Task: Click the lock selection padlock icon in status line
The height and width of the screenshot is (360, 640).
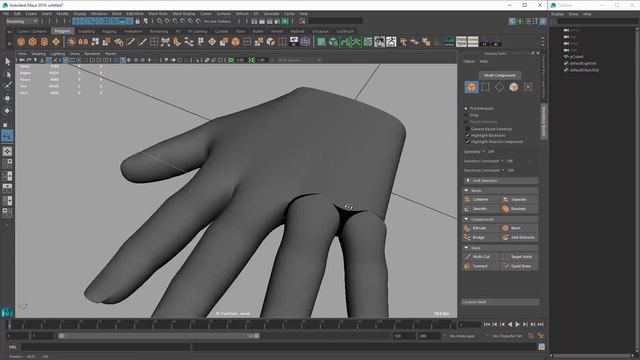Action: (138, 21)
